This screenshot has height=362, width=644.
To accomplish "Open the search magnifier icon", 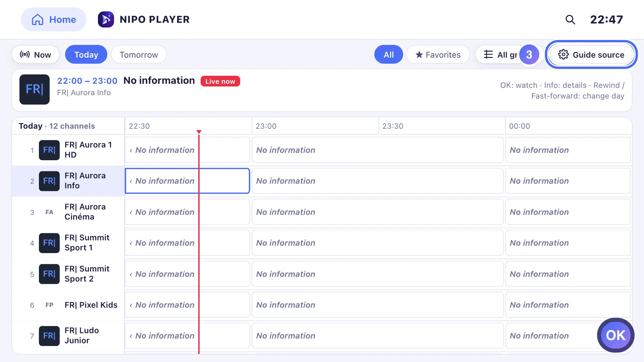I will pos(570,19).
